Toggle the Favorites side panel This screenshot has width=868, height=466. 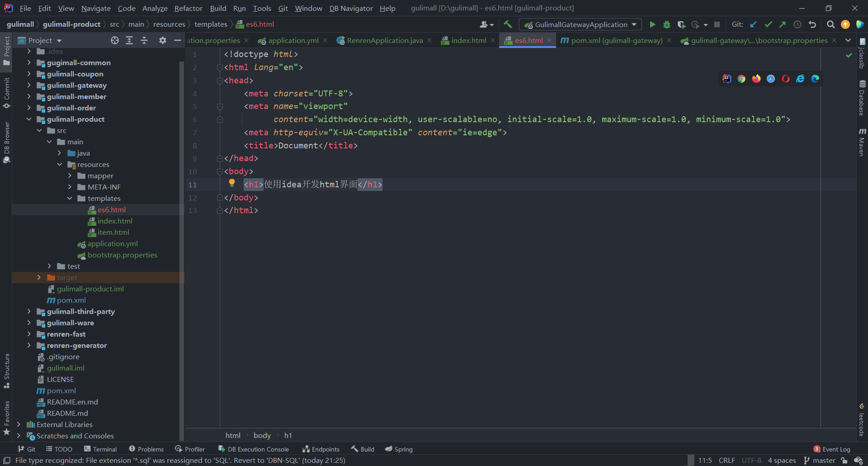tap(6, 418)
